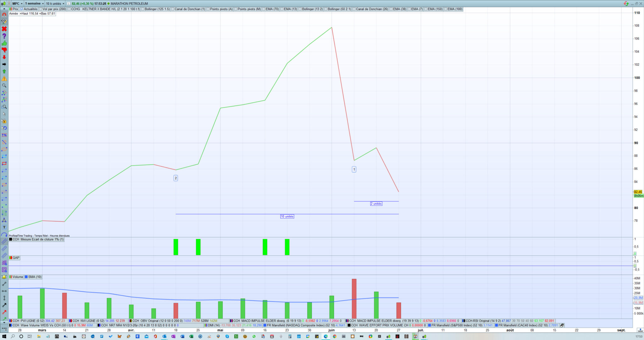Select the red rectangle drawing tool
Image resolution: width=644 pixels, height=340 pixels.
click(x=4, y=164)
